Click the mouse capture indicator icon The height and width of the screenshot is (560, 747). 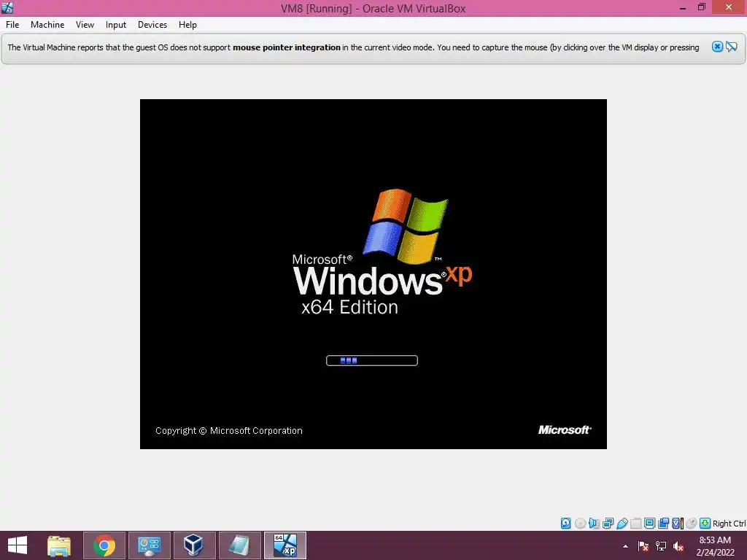pyautogui.click(x=692, y=524)
